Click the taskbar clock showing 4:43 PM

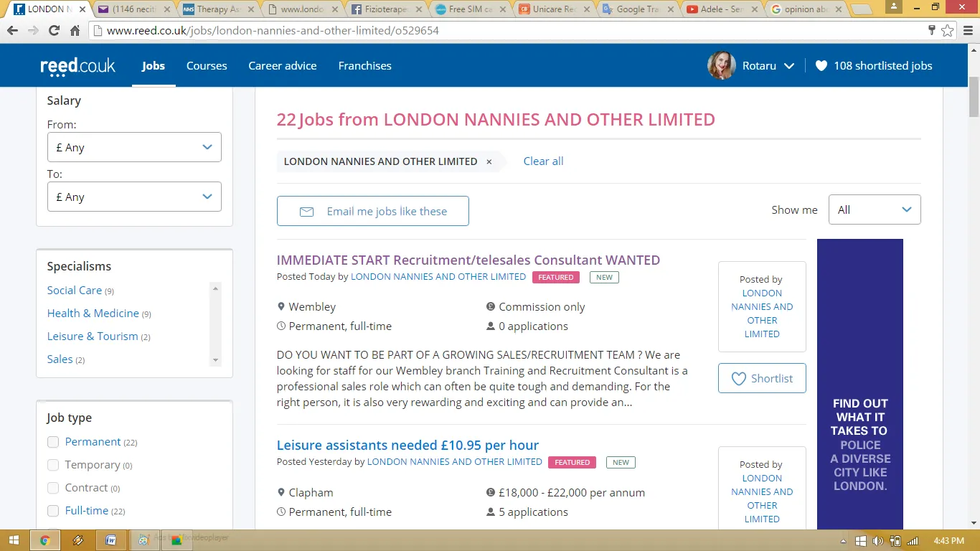(948, 540)
